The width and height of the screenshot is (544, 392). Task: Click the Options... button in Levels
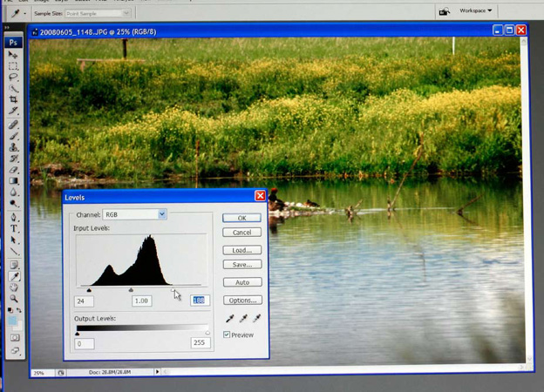click(241, 301)
